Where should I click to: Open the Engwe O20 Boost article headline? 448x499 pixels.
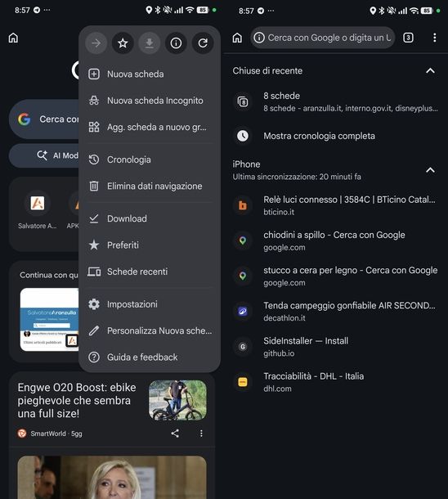click(77, 400)
